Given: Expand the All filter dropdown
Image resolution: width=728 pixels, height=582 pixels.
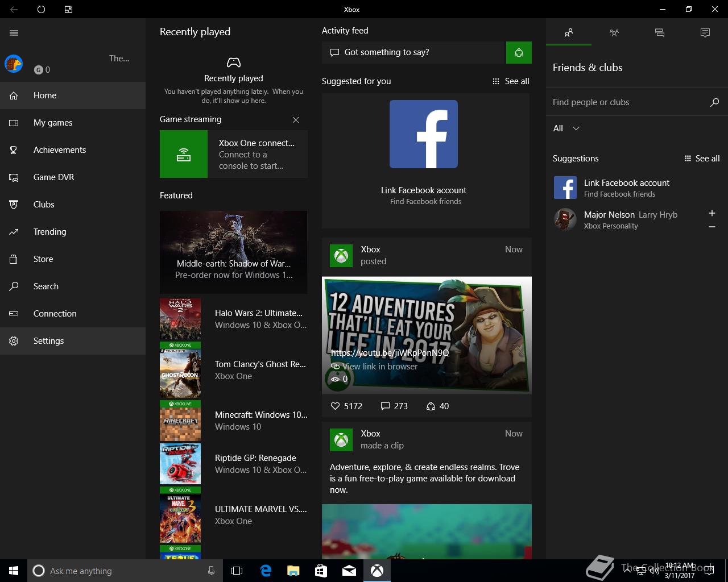Looking at the screenshot, I should [566, 128].
